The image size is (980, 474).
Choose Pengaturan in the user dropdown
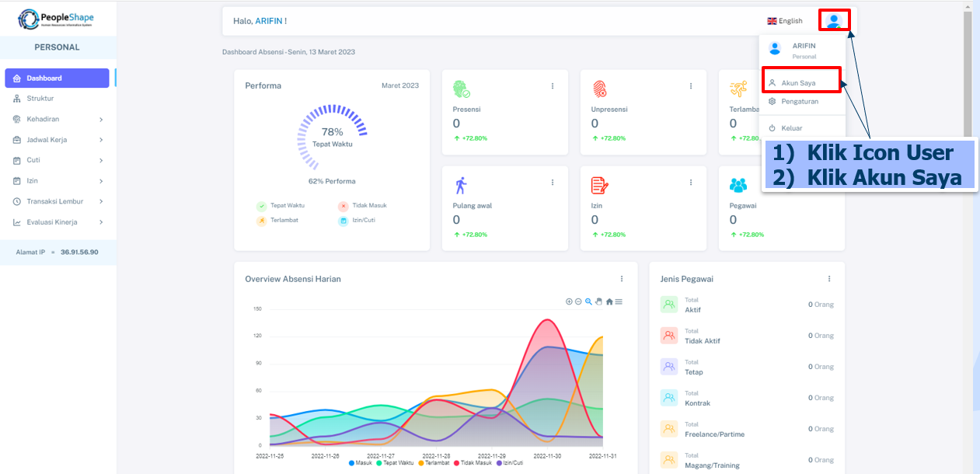point(799,101)
